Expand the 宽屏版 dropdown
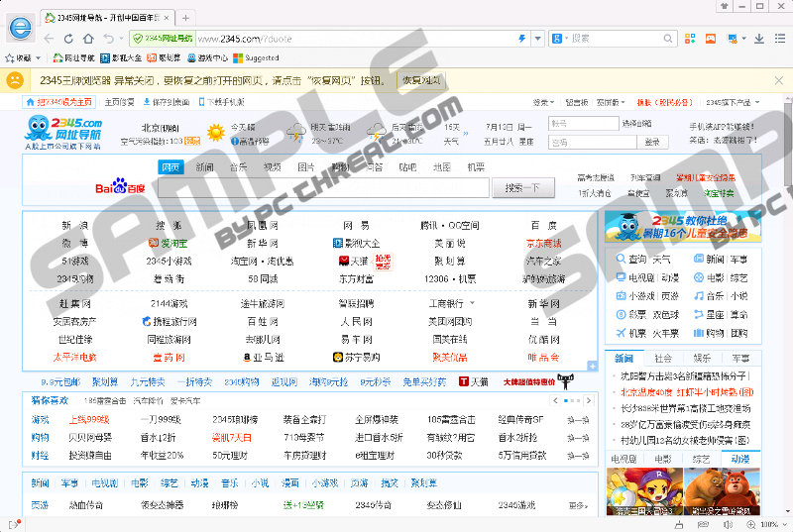The width and height of the screenshot is (793, 532). [623, 102]
